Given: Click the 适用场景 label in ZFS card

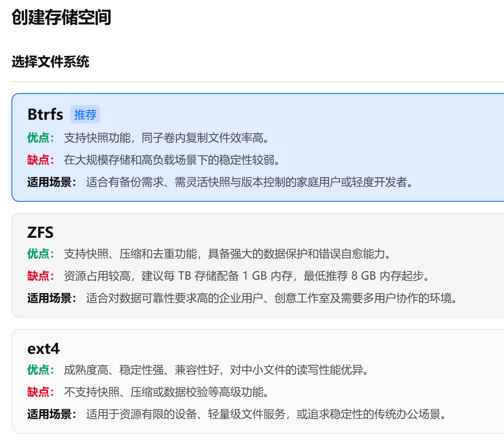Looking at the screenshot, I should [x=52, y=298].
